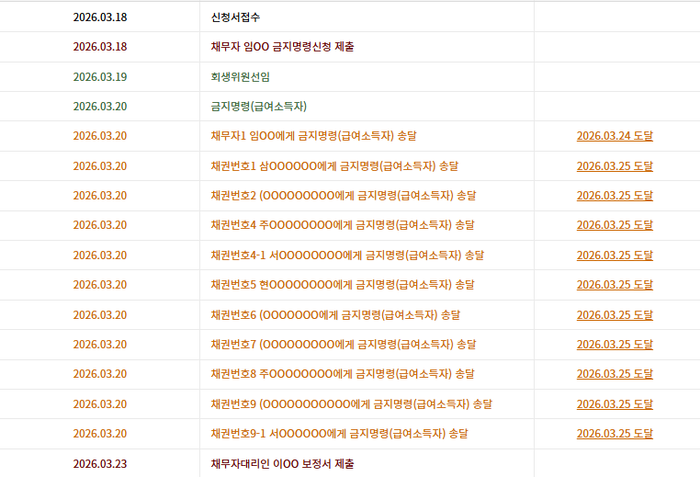The height and width of the screenshot is (477, 700).
Task: Select 채권번호6 송달 description text
Action: [x=335, y=315]
